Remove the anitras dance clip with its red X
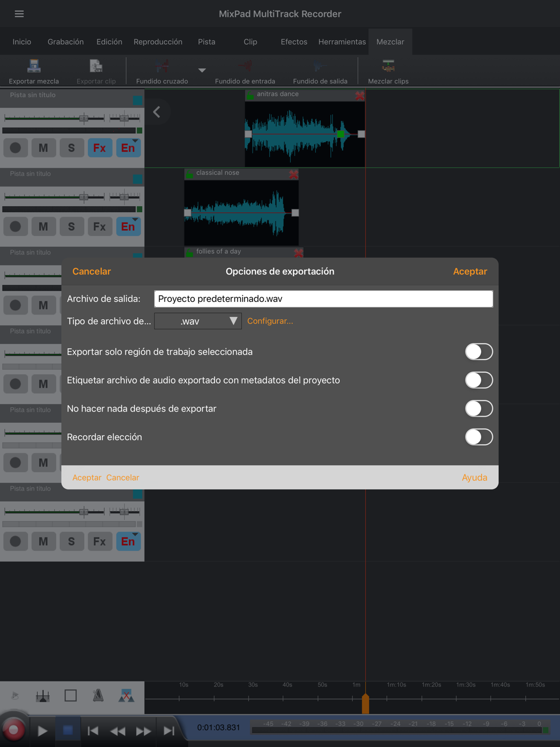This screenshot has width=560, height=747. pyautogui.click(x=360, y=96)
